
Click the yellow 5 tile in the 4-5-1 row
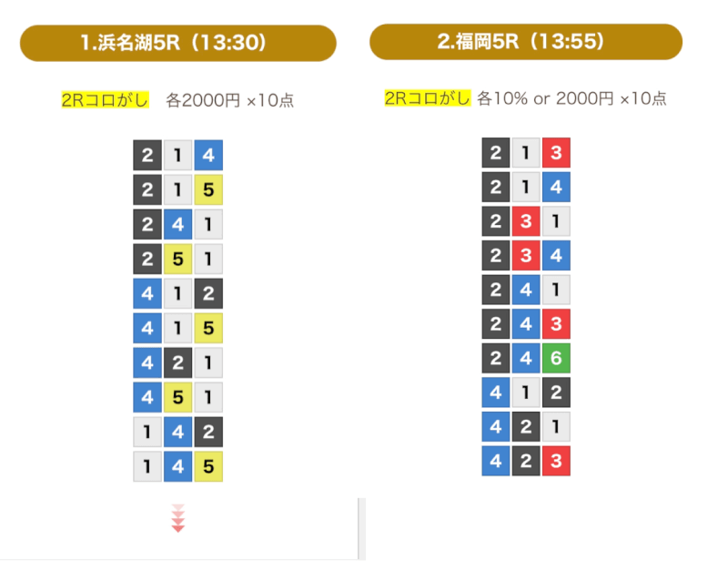177,397
